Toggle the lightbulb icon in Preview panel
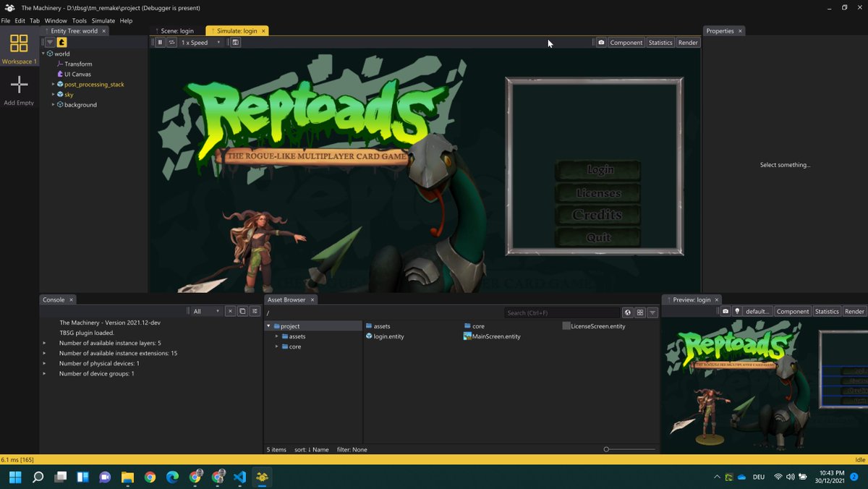The height and width of the screenshot is (489, 868). click(737, 311)
